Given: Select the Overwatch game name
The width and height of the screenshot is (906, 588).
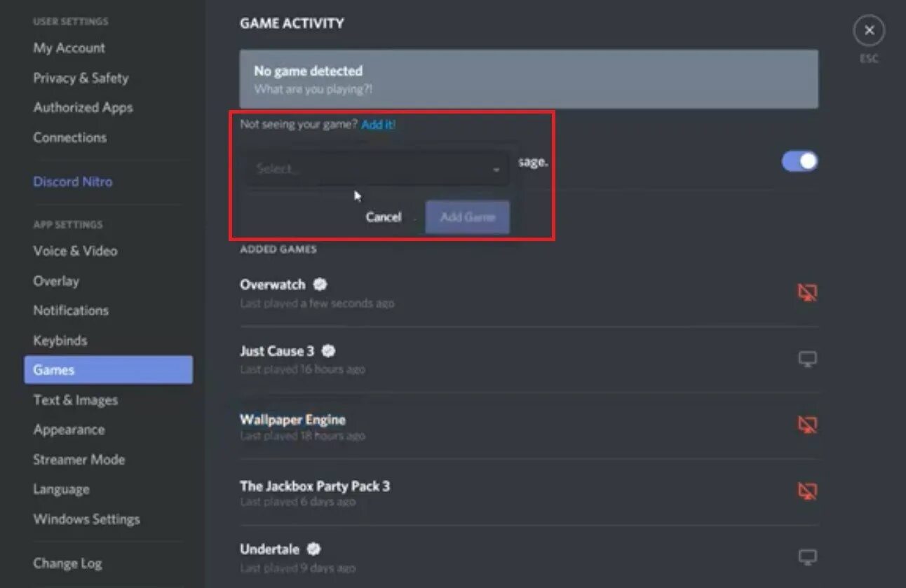Looking at the screenshot, I should pos(273,285).
